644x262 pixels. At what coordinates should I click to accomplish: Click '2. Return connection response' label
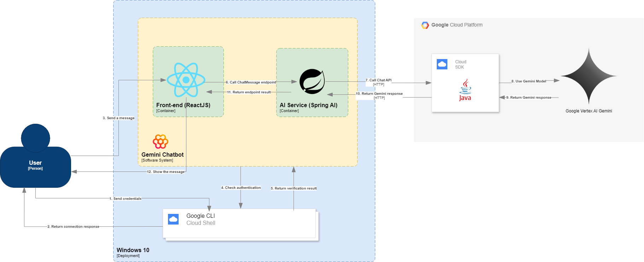73,227
